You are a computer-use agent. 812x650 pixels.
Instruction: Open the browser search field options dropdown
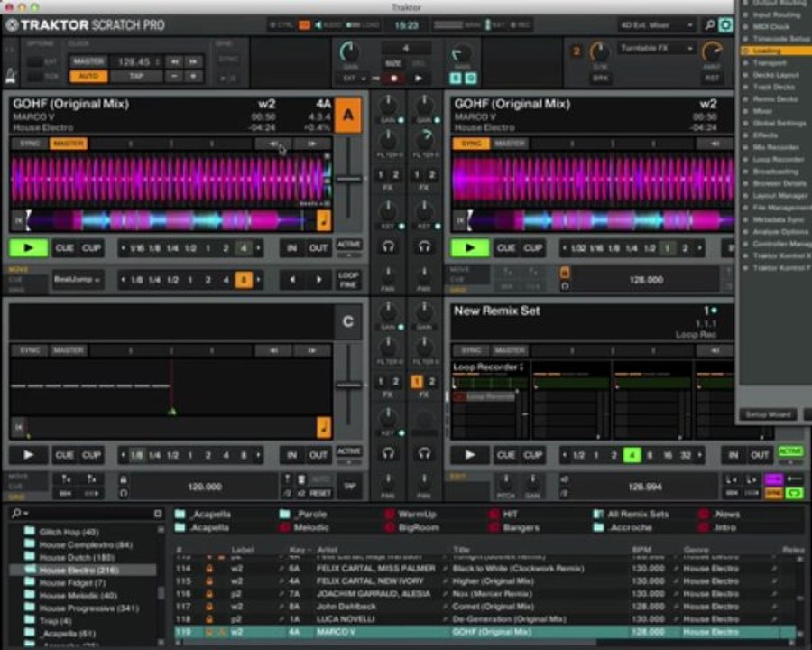click(x=20, y=513)
